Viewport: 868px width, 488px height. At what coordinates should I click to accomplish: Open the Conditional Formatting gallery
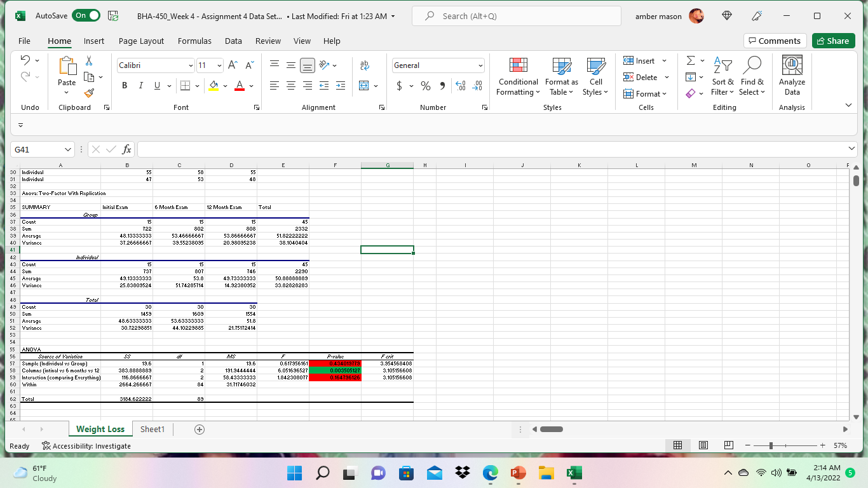(517, 76)
